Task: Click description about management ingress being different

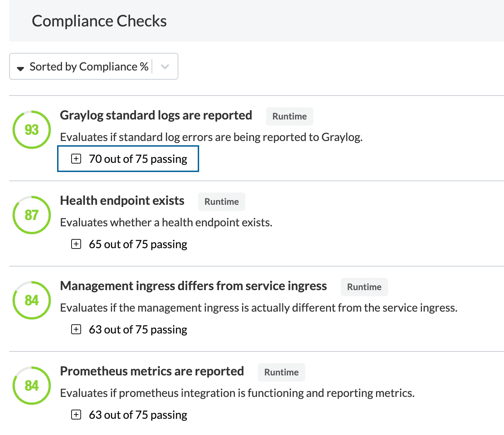Action: (259, 308)
